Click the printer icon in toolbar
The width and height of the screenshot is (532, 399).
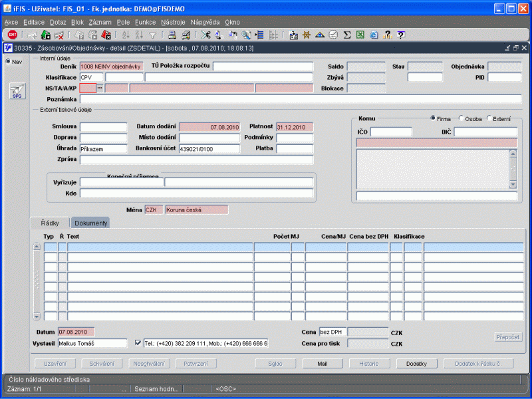coord(172,35)
